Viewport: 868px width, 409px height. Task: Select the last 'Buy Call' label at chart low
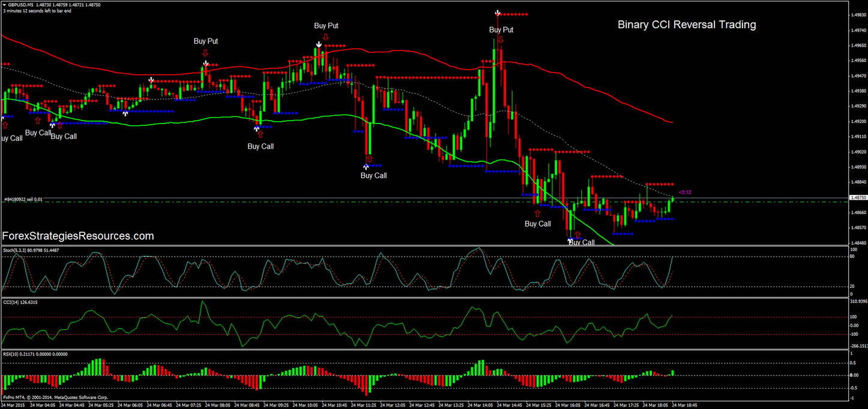581,242
